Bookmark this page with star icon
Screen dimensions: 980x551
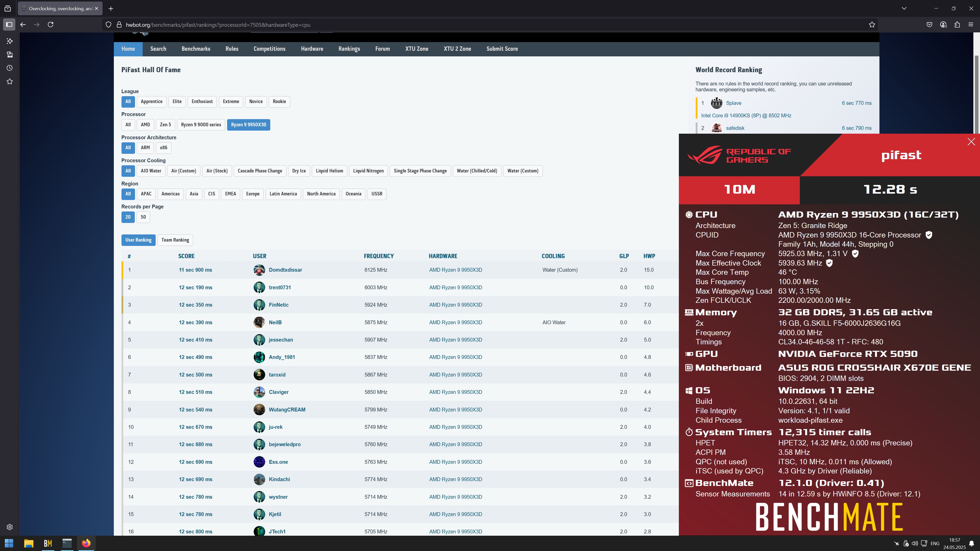(x=872, y=25)
